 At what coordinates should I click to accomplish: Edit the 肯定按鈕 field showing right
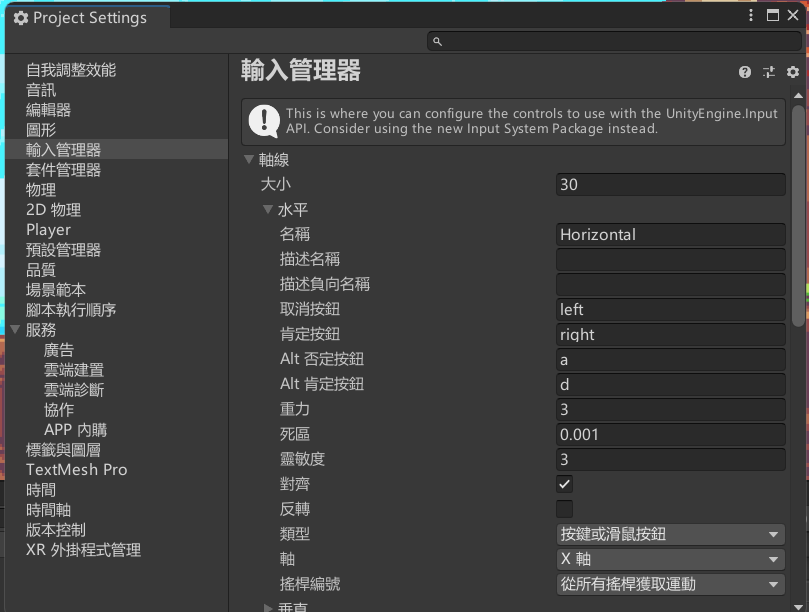[x=671, y=334]
